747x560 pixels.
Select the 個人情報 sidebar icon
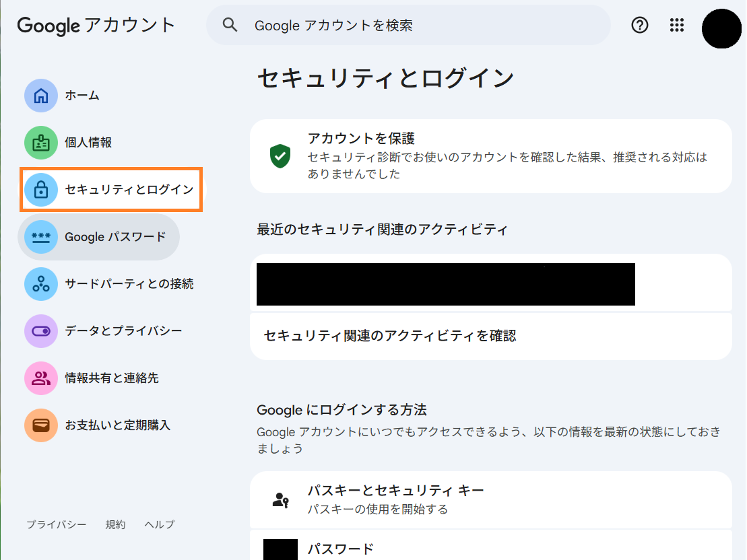[40, 143]
